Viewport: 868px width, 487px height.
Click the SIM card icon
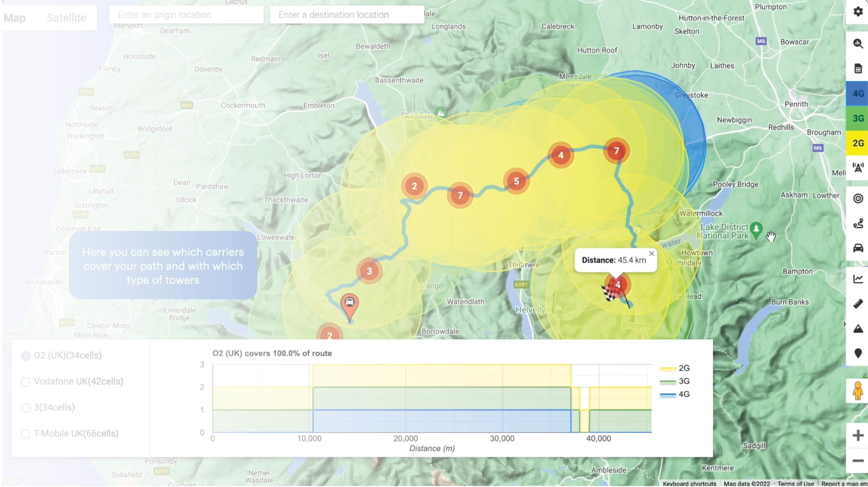[x=858, y=69]
